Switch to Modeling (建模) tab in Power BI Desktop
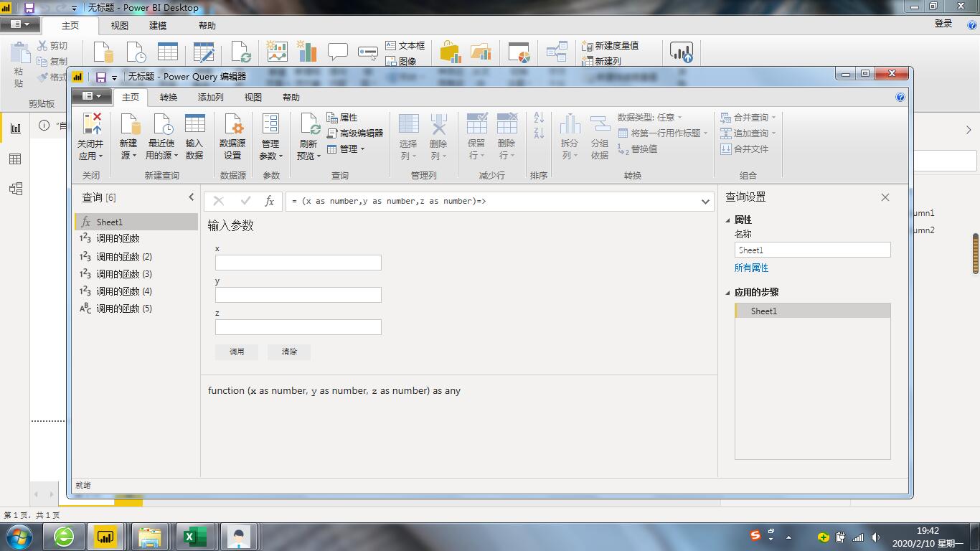 click(x=158, y=26)
